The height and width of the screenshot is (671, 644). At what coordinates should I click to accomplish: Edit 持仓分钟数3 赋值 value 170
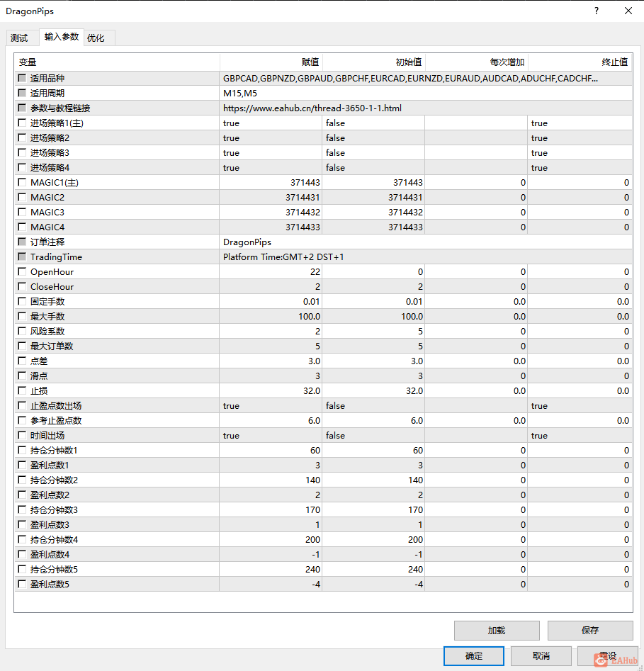(271, 509)
